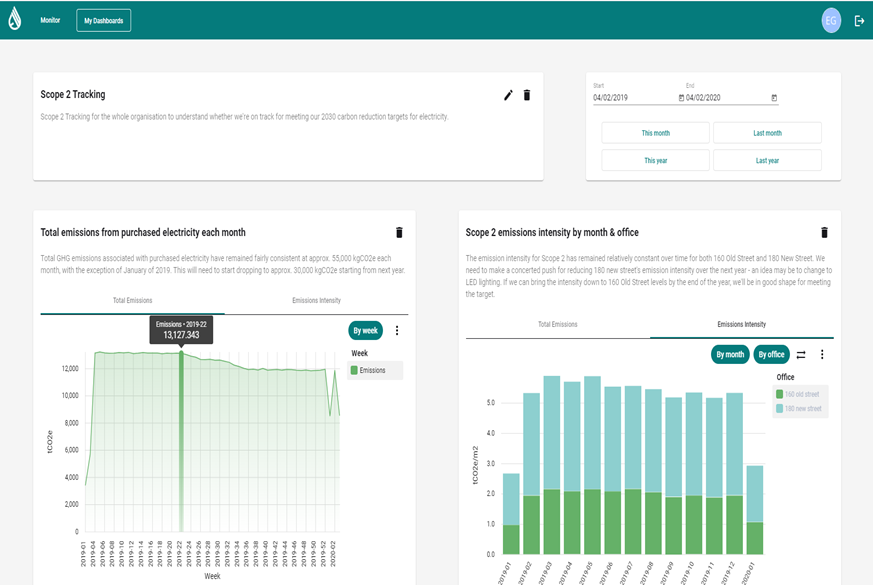Viewport: 873px width, 585px height.
Task: Toggle the By month chip
Action: tap(730, 354)
